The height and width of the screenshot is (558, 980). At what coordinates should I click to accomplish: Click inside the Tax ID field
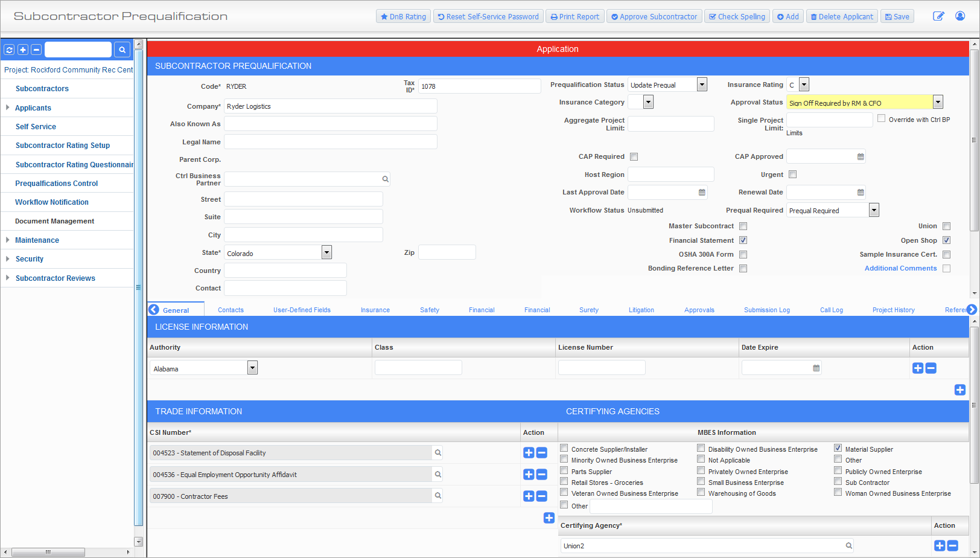point(479,86)
